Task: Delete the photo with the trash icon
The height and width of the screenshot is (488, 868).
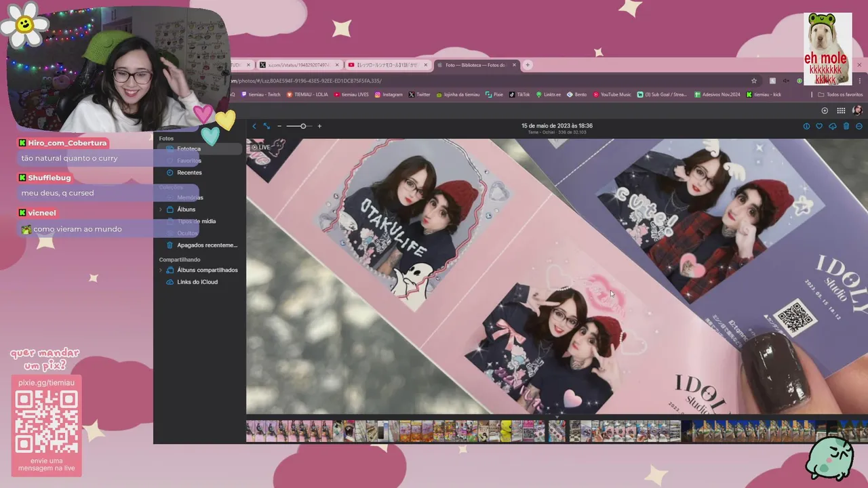Action: pyautogui.click(x=846, y=126)
